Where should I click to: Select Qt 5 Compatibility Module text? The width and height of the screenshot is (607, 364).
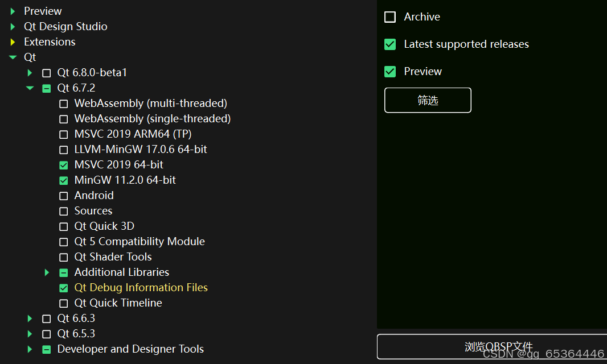(140, 241)
